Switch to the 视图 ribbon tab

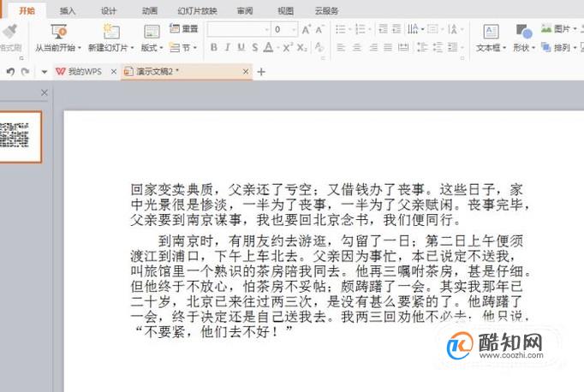click(x=285, y=11)
